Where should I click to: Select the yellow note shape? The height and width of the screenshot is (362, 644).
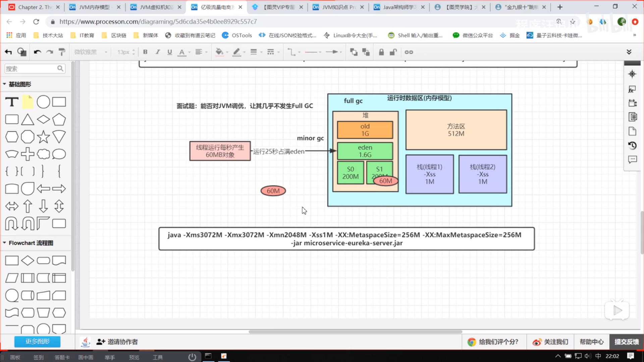(28, 102)
